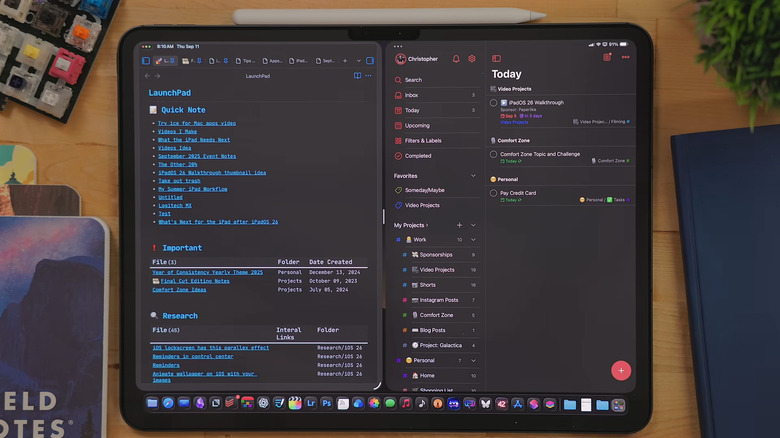Screen dimensions: 780x438
Task: Open Completed tasks in Todoist
Action: pyautogui.click(x=435, y=156)
